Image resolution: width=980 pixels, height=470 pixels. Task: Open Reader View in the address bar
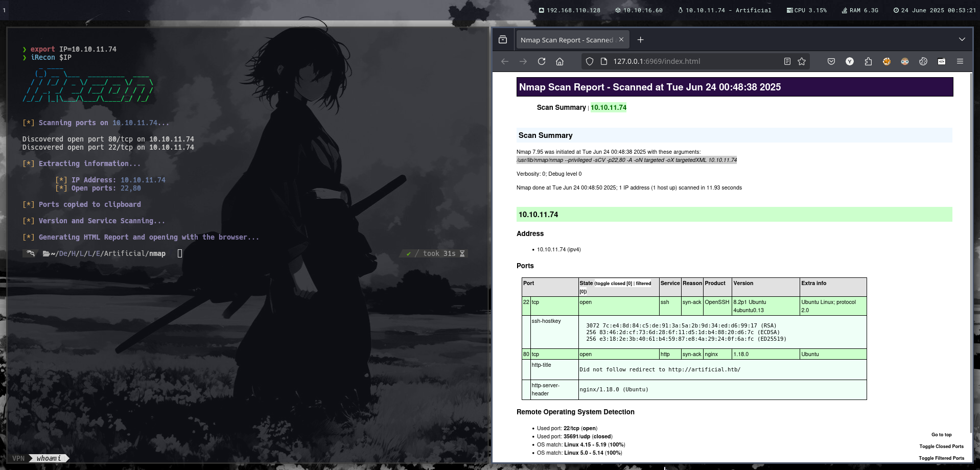787,61
